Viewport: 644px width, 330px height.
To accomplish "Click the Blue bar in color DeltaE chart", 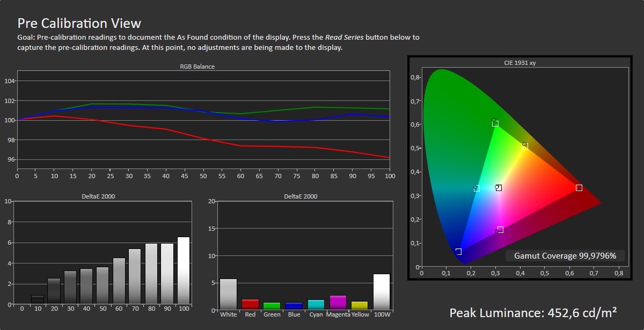I will (x=294, y=306).
